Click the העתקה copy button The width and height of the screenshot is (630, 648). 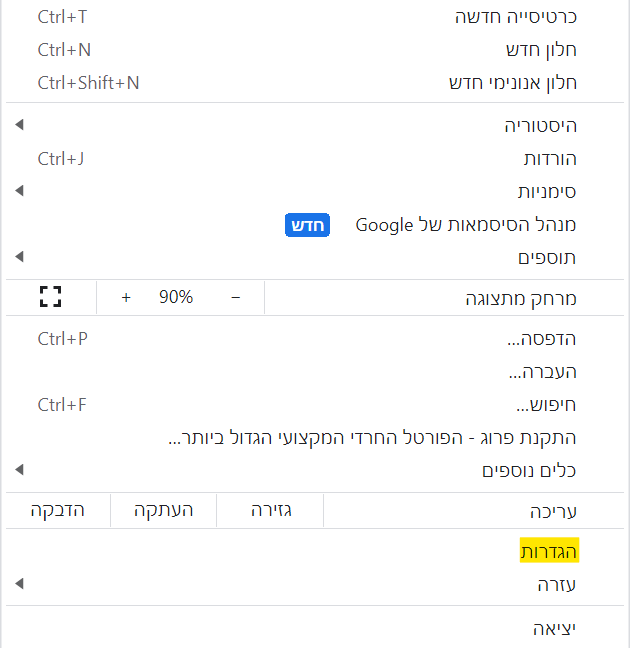(x=164, y=511)
